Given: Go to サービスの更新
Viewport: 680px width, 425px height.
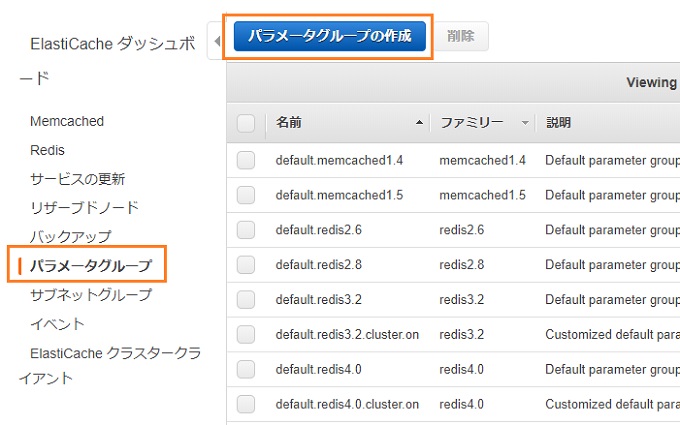Looking at the screenshot, I should coord(78,179).
